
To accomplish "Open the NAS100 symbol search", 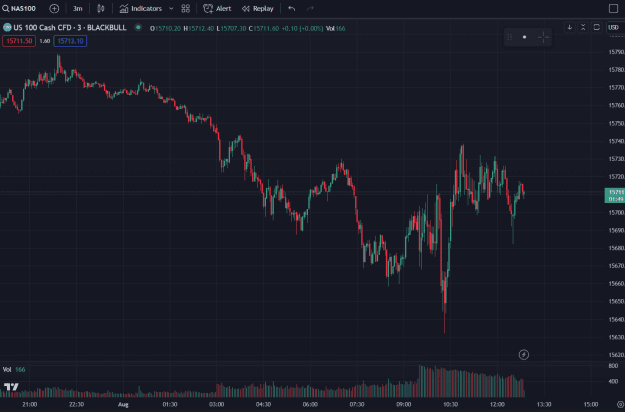I will pos(19,8).
